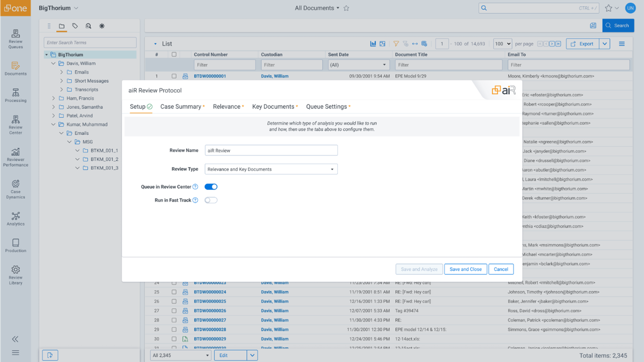Viewport: 644px width, 362px height.
Task: Switch to the Tags panel
Action: (x=75, y=26)
